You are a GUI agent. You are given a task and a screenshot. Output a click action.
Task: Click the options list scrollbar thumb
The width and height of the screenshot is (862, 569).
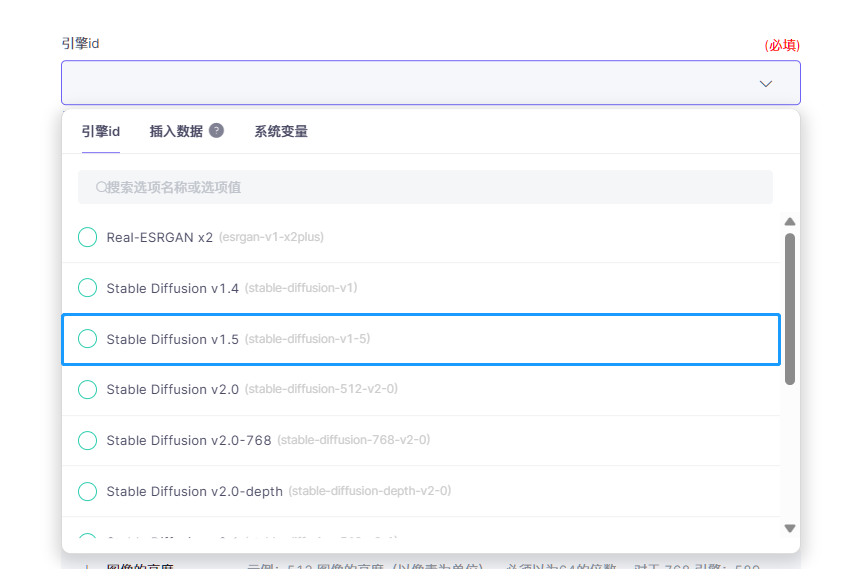790,309
